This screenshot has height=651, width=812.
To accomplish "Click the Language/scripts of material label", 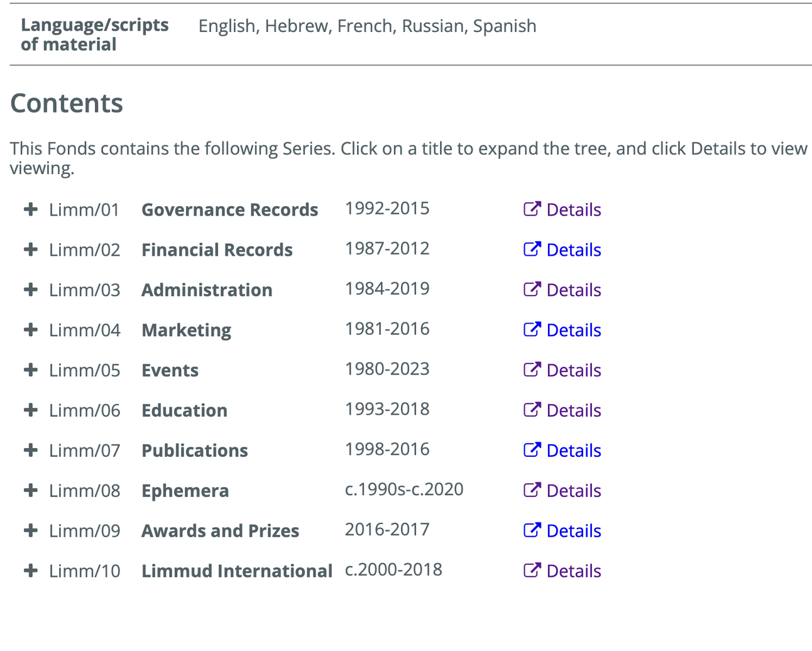I will [95, 35].
